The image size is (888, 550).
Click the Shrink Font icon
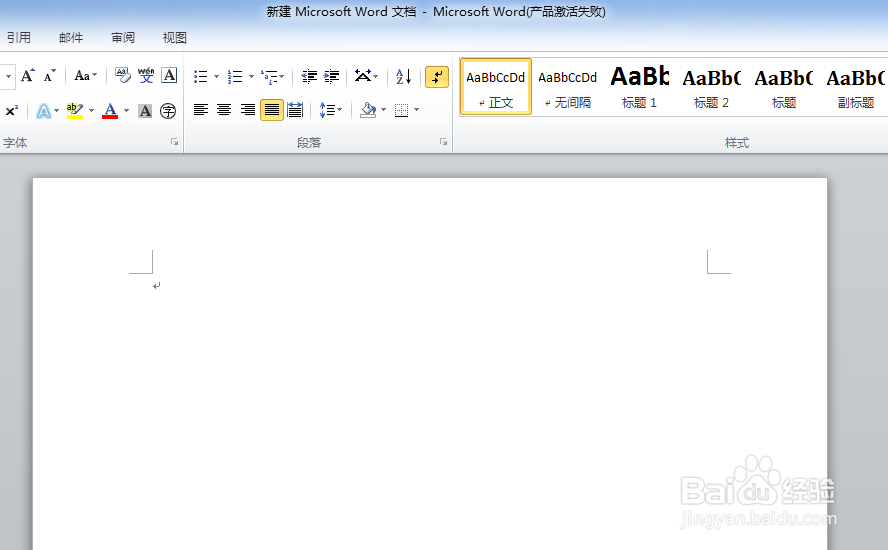pos(50,76)
